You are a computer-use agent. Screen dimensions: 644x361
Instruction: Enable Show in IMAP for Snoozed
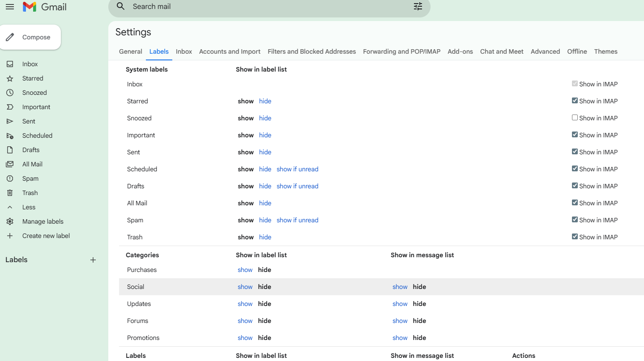(x=575, y=117)
